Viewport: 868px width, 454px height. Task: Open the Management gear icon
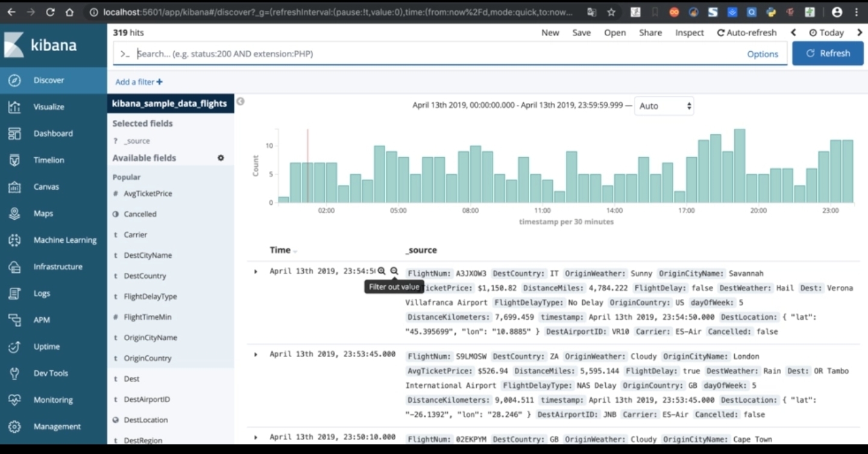click(14, 426)
